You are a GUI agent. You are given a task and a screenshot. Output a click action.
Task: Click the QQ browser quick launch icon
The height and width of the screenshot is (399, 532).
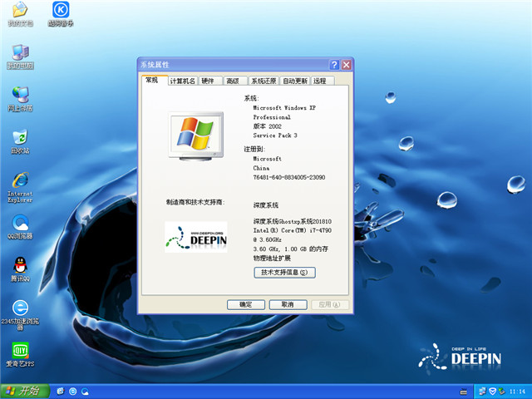click(x=85, y=392)
